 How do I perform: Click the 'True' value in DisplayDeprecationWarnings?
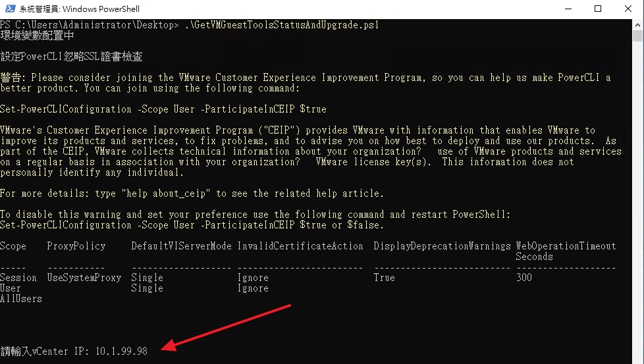[384, 278]
